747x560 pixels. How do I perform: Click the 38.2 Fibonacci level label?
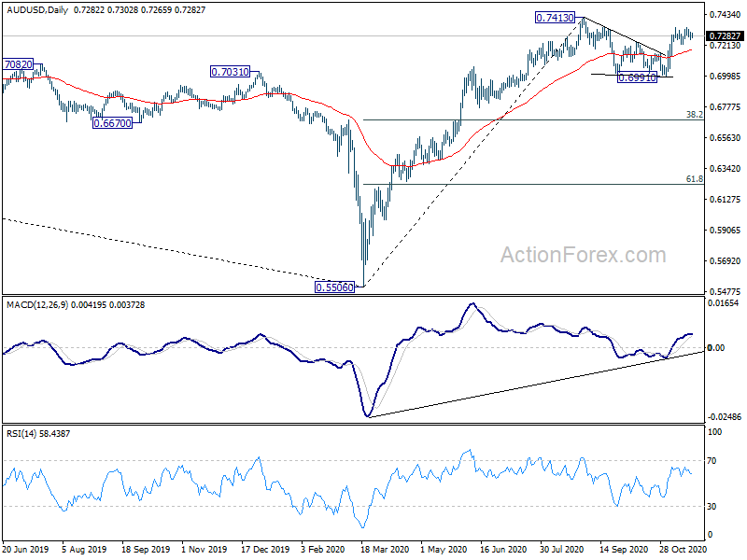pos(694,114)
